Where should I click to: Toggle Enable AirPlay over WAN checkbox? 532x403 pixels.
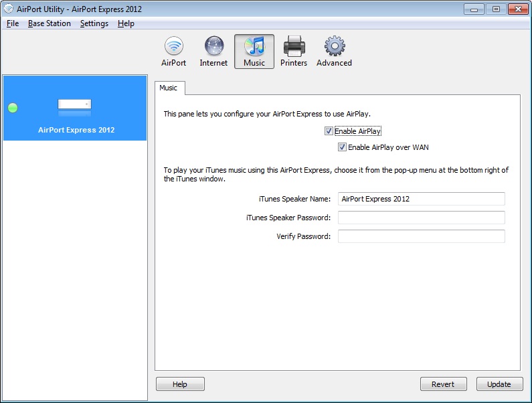pyautogui.click(x=342, y=147)
